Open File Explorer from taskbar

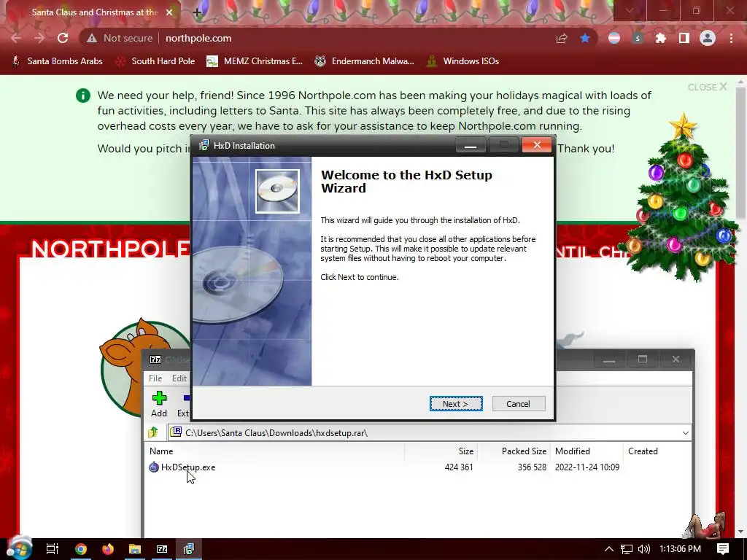pos(135,549)
